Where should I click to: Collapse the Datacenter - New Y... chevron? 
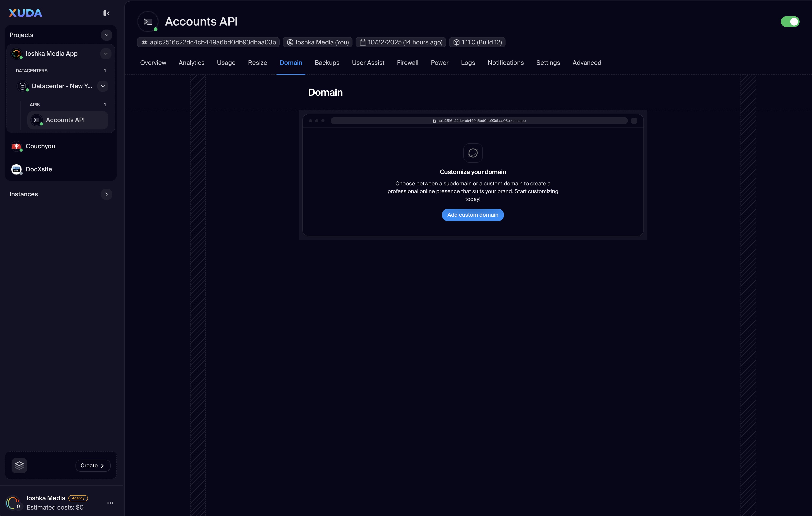[103, 86]
